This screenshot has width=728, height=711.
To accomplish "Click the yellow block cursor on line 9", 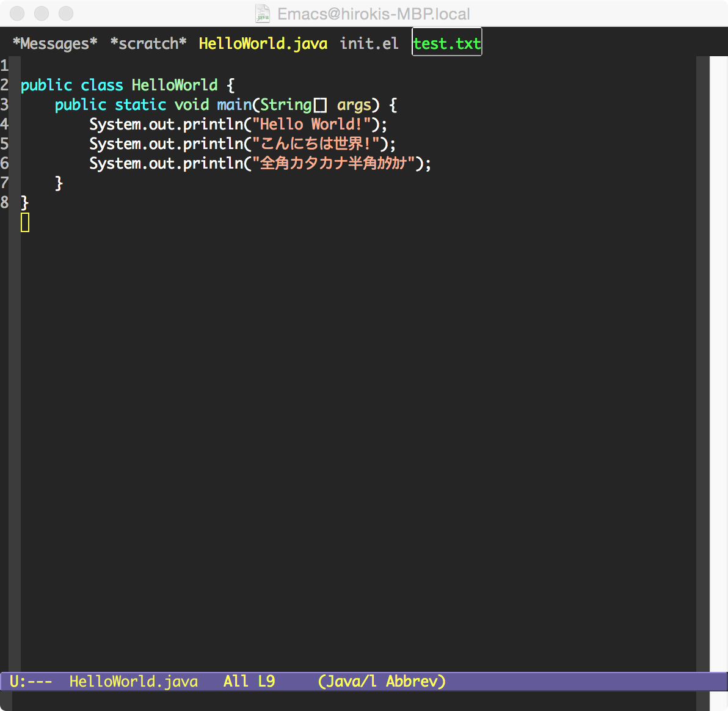I will [x=25, y=222].
